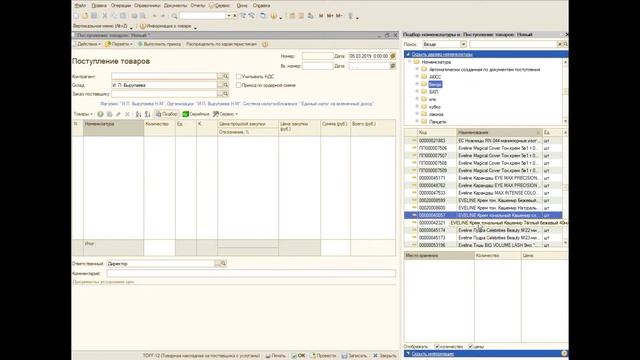Open the Правка menu

point(99,6)
